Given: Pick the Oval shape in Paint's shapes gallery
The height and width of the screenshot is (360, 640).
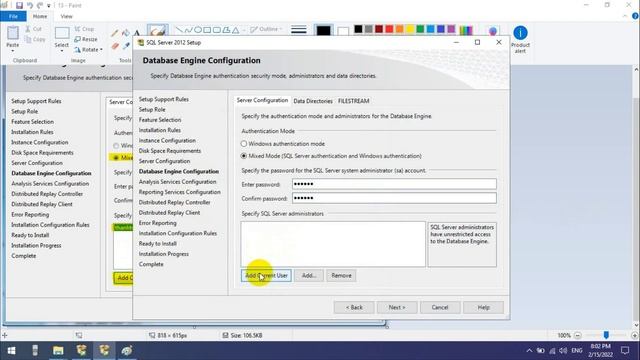Looking at the screenshot, I should tap(198, 29).
